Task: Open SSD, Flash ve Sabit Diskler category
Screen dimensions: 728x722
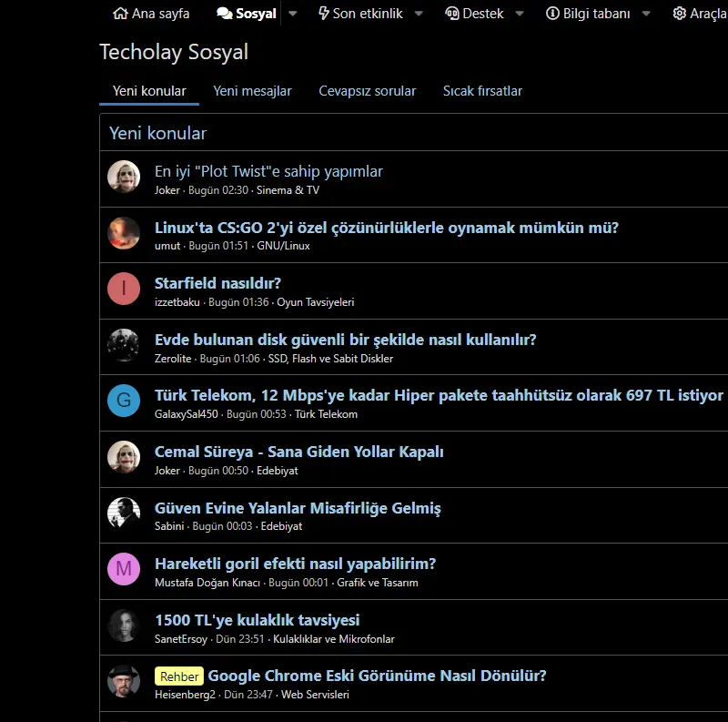Action: 330,359
